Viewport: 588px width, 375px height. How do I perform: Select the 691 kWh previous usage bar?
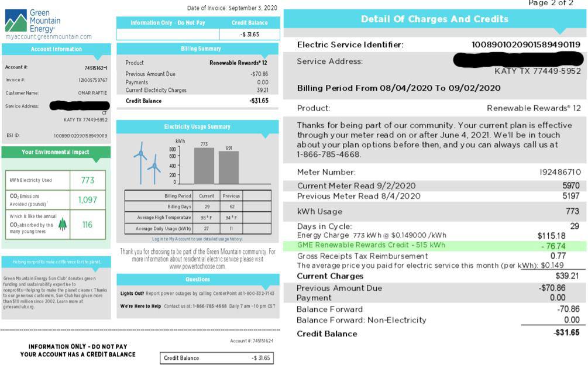pyautogui.click(x=228, y=167)
